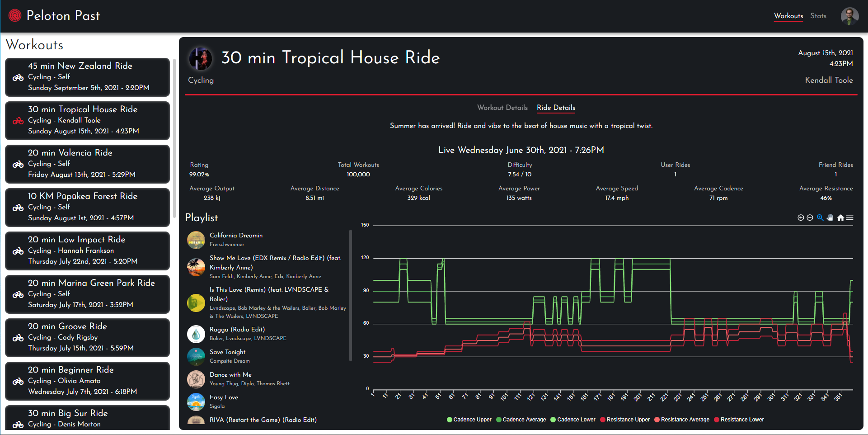Click the Kendall Toole instructor name
Screen dimensions: 868x435
click(x=829, y=80)
